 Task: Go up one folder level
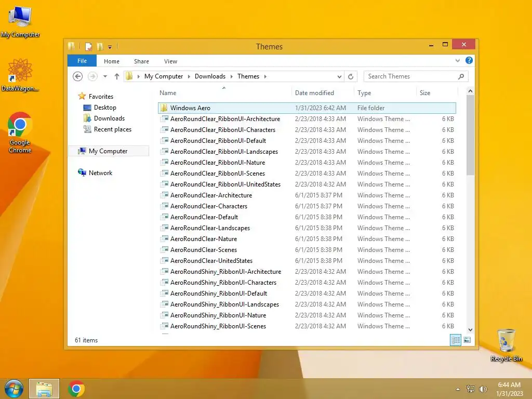pos(117,76)
